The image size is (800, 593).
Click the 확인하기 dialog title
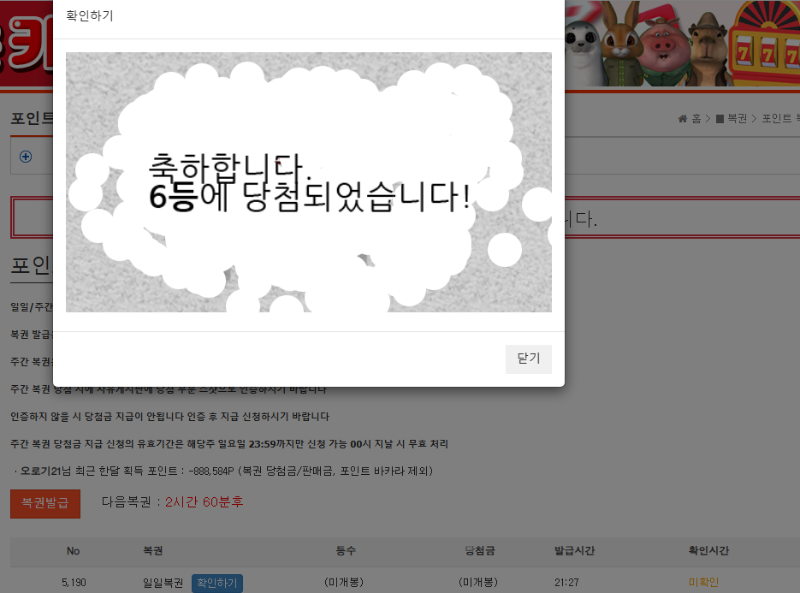click(90, 16)
